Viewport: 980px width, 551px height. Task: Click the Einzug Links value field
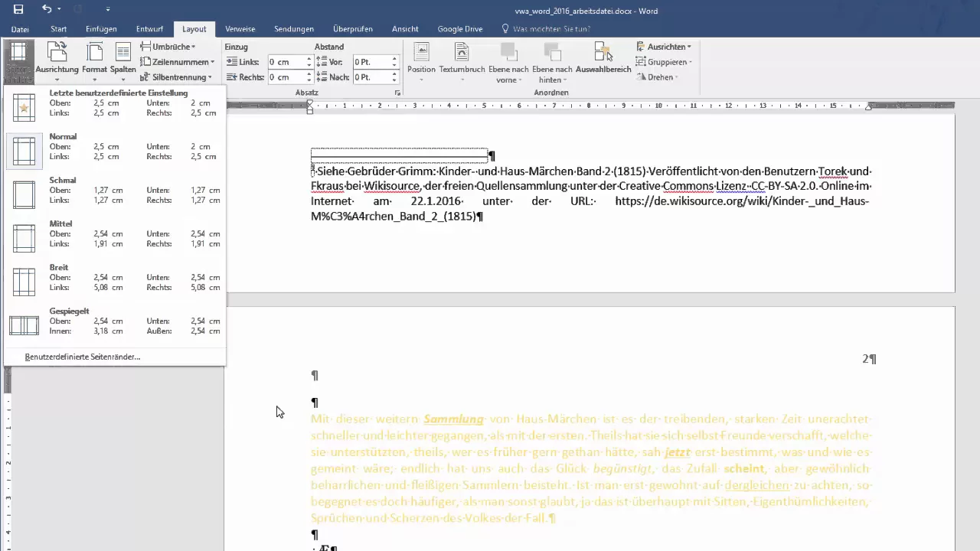(286, 62)
